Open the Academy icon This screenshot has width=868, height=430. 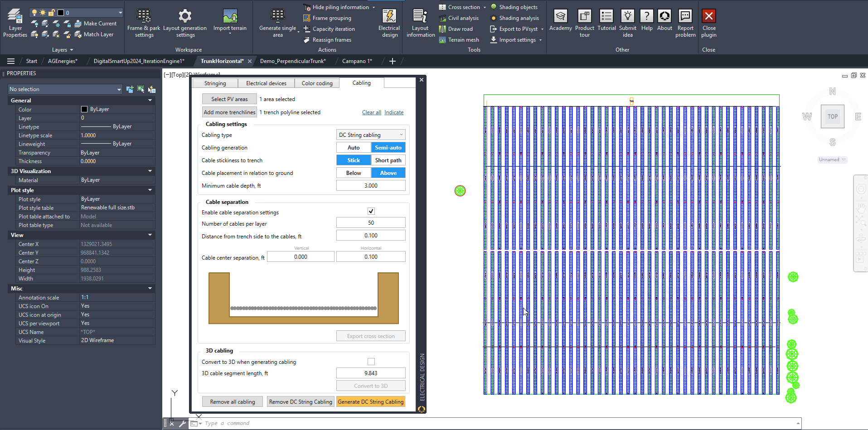click(561, 16)
